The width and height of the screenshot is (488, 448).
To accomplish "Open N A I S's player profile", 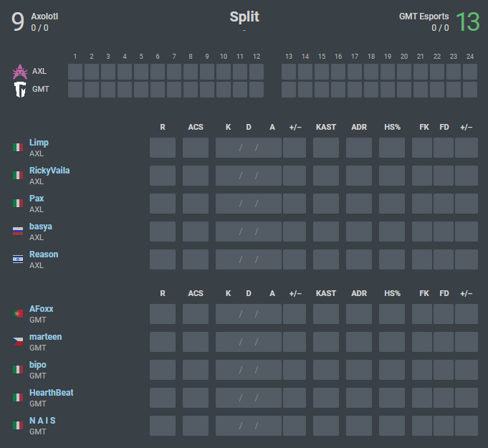I will point(42,421).
